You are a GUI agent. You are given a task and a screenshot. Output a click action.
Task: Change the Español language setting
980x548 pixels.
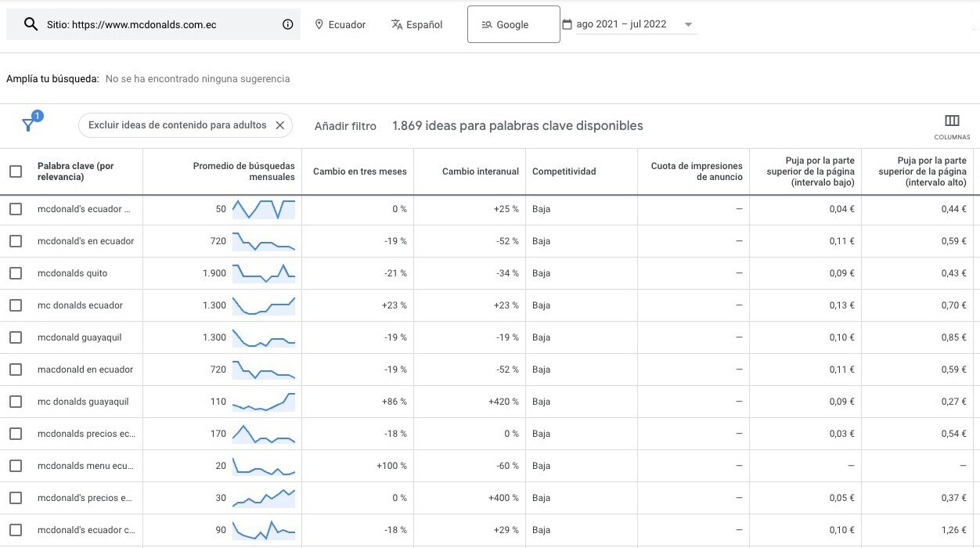click(x=417, y=24)
